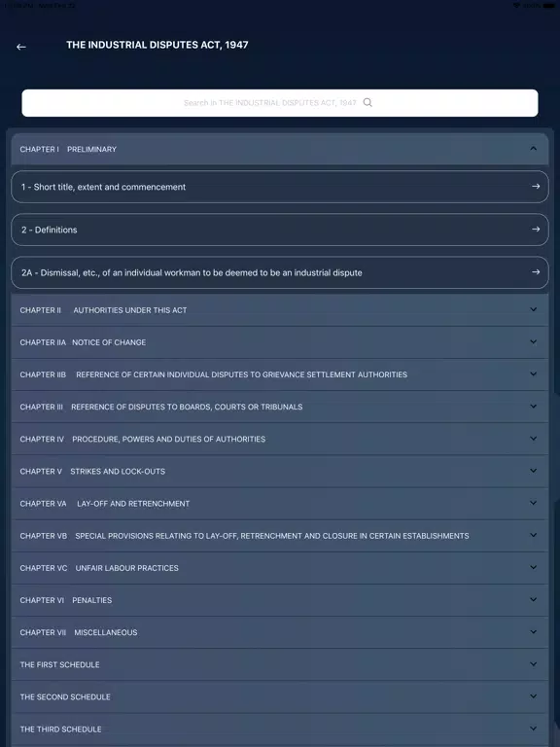
Task: Go back using the left arrow icon
Action: [21, 47]
